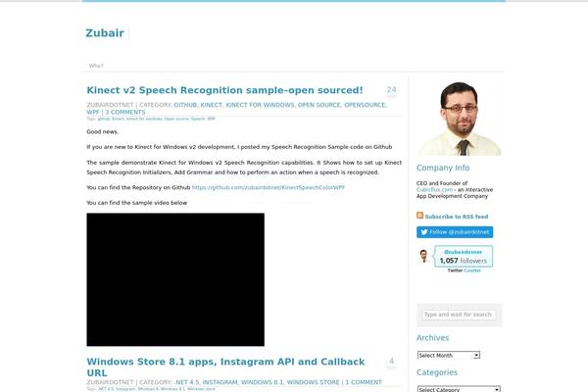588x392 pixels.
Task: Play the black embedded sample video
Action: [x=175, y=279]
